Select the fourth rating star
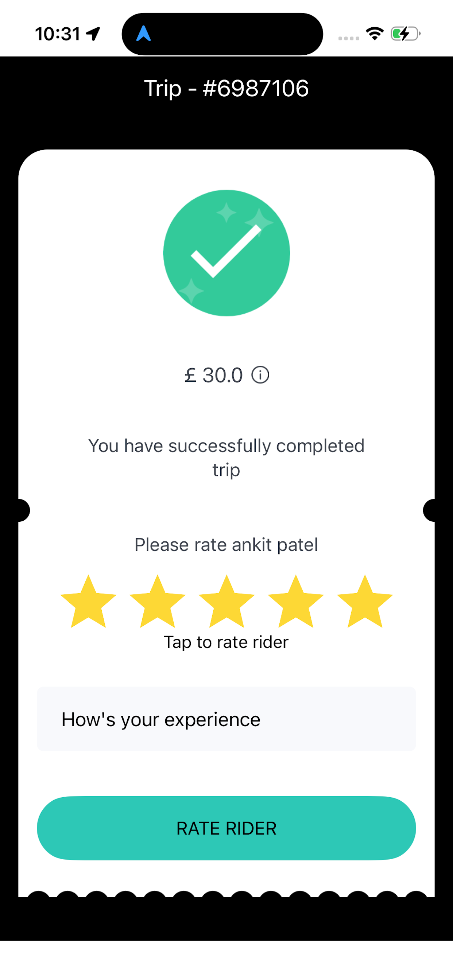The image size is (453, 980). point(296,602)
